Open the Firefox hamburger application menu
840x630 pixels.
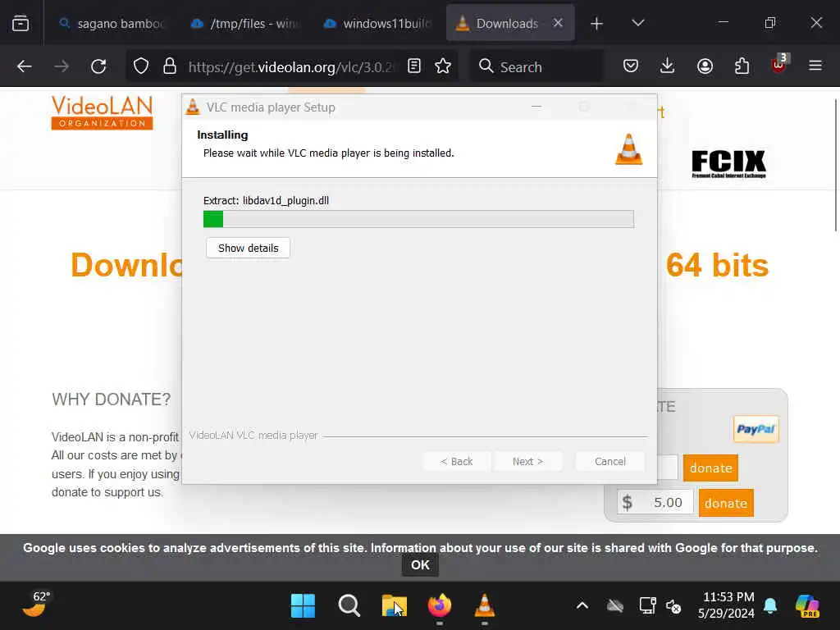click(815, 66)
